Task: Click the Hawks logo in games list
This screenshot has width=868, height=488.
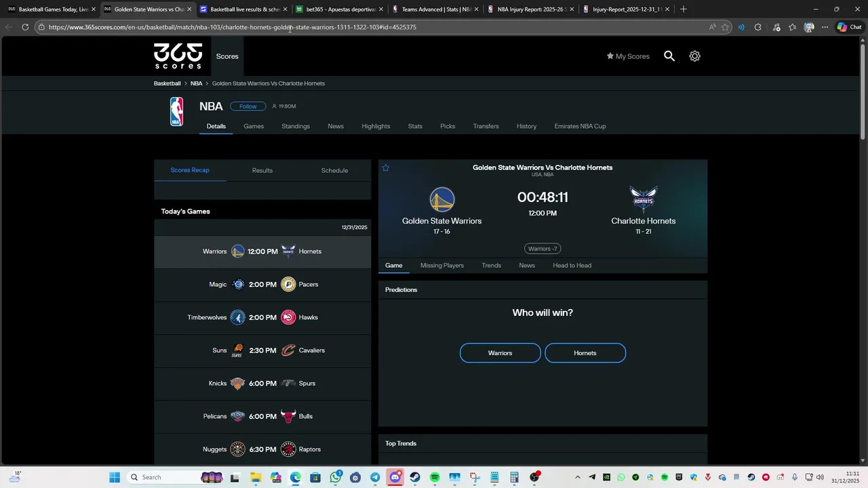Action: tap(288, 317)
